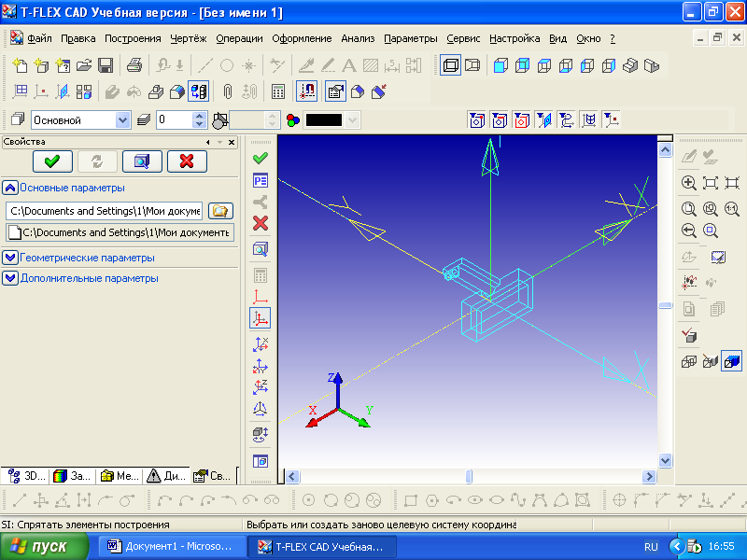The image size is (747, 560).
Task: Click the Print icon in toolbar
Action: [134, 65]
